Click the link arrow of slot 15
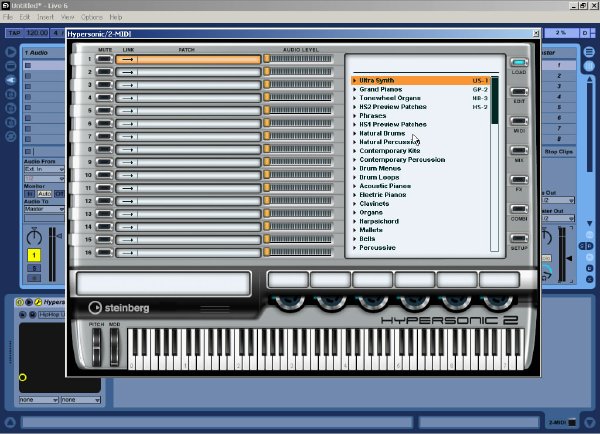 point(127,240)
